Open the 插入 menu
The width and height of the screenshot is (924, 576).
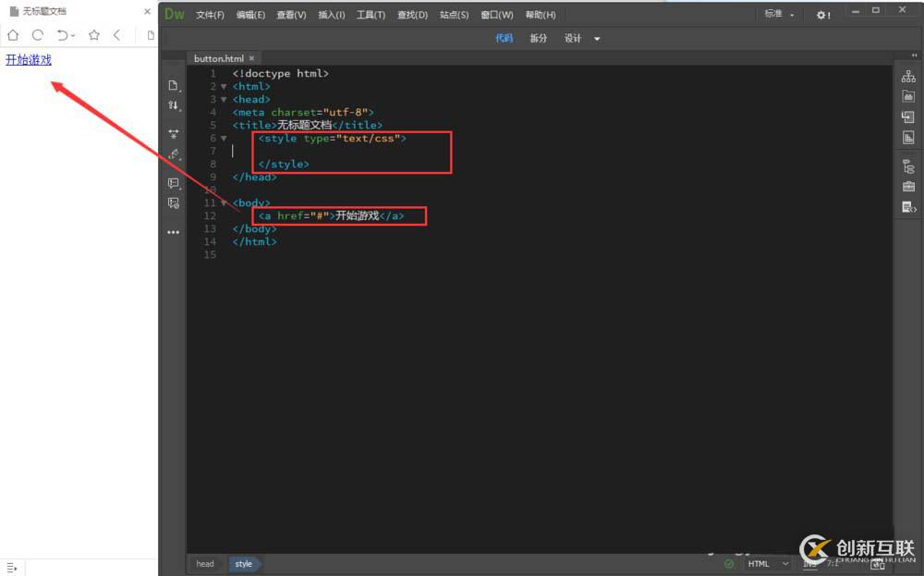click(x=332, y=14)
